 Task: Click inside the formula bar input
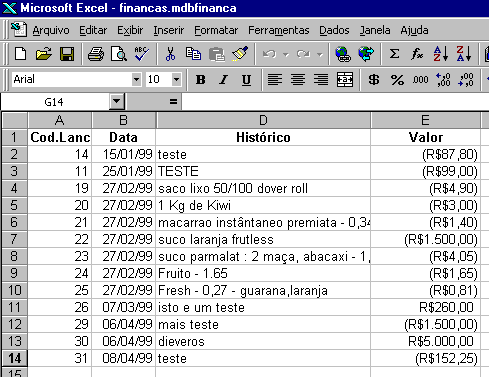(335, 101)
